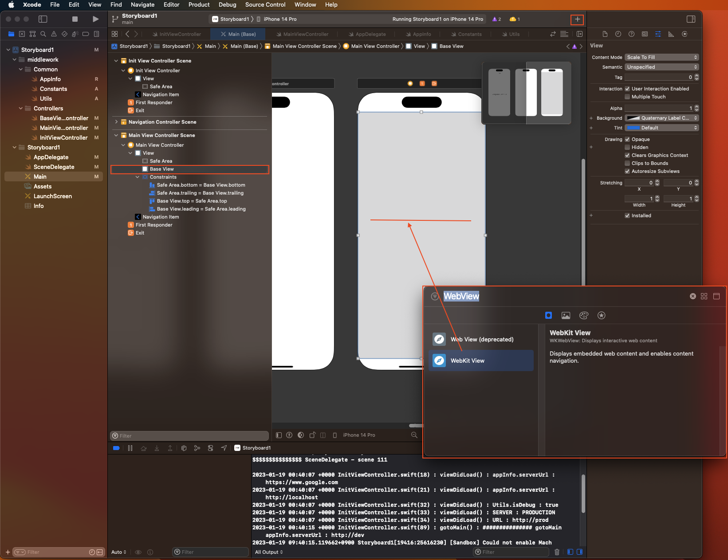The width and height of the screenshot is (728, 560).
Task: Switch to the AppDelegate editor tab
Action: (x=366, y=34)
